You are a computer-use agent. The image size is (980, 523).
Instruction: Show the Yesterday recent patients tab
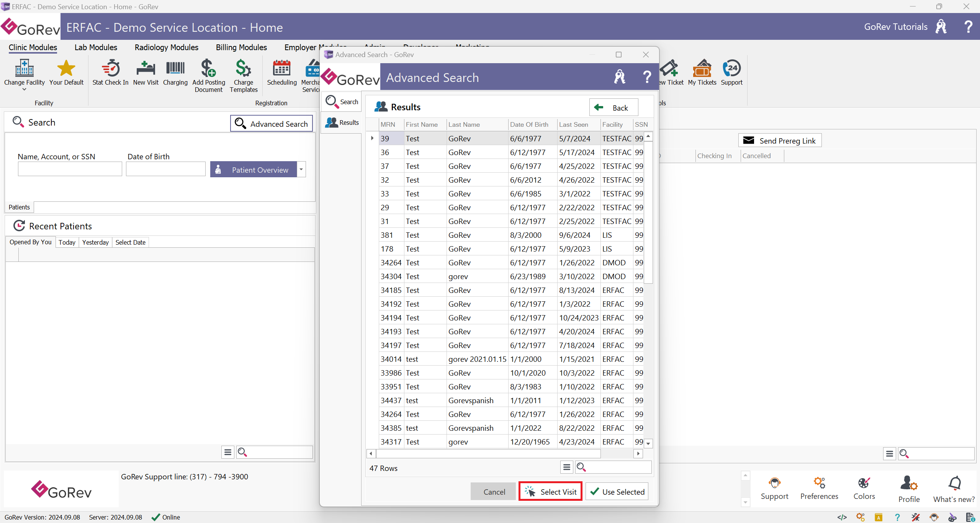(95, 242)
